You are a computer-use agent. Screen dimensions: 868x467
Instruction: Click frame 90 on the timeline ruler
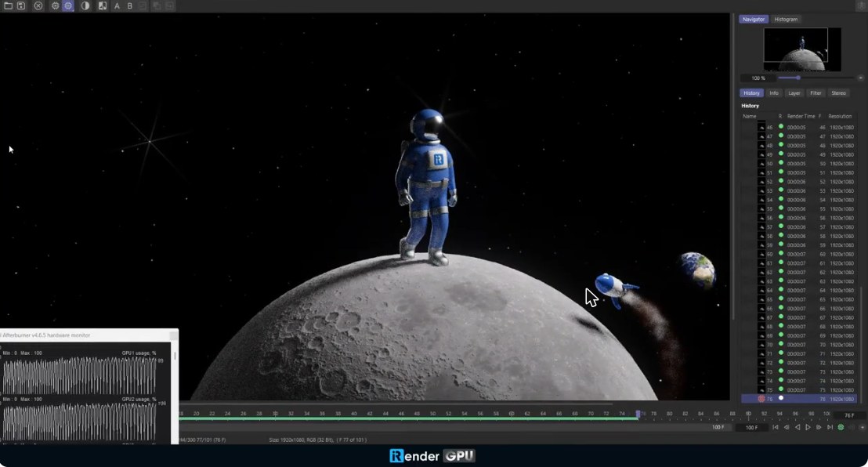point(748,414)
